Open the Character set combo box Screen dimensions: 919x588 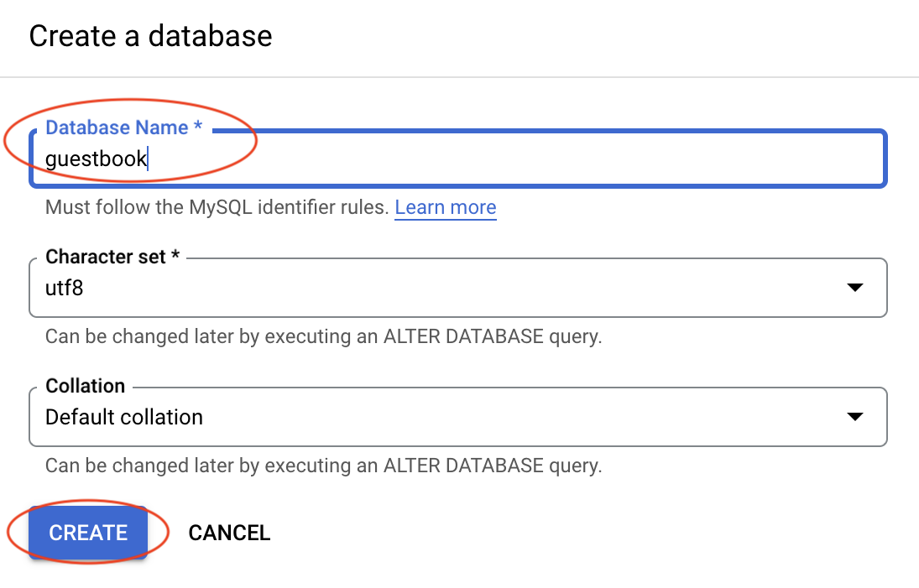pyautogui.click(x=420, y=288)
